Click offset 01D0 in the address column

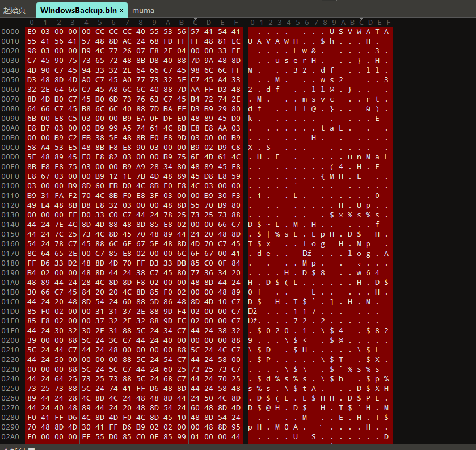click(x=10, y=311)
